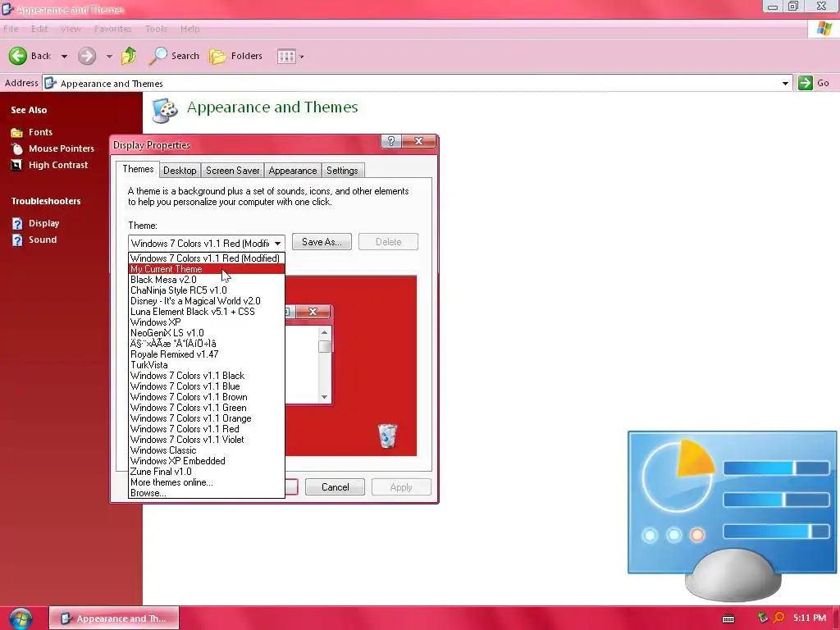This screenshot has width=840, height=630.
Task: Click the Windows Start orb
Action: [21, 619]
